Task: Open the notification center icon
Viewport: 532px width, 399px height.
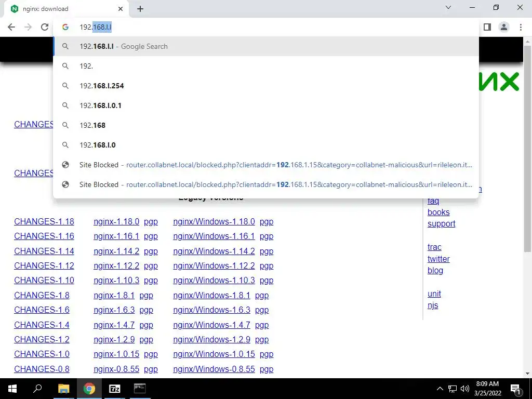Action: 515,389
